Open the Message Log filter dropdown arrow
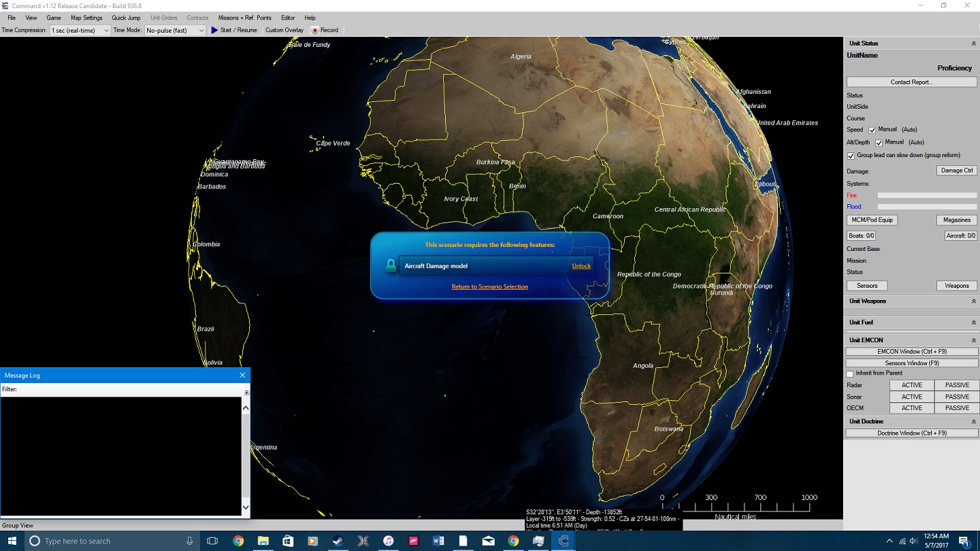 pos(246,393)
